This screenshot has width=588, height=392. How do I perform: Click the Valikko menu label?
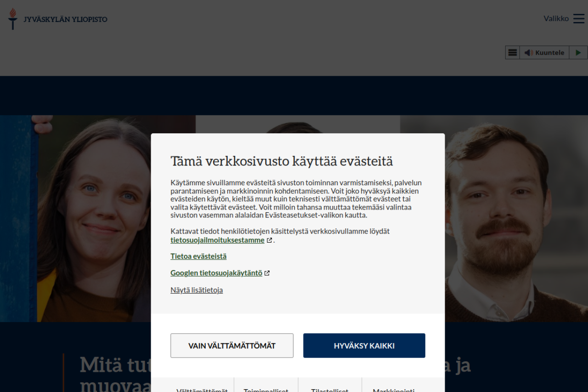[556, 18]
